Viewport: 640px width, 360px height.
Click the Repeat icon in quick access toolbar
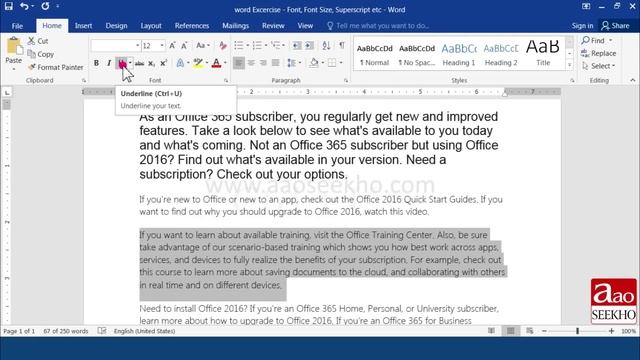tap(45, 6)
